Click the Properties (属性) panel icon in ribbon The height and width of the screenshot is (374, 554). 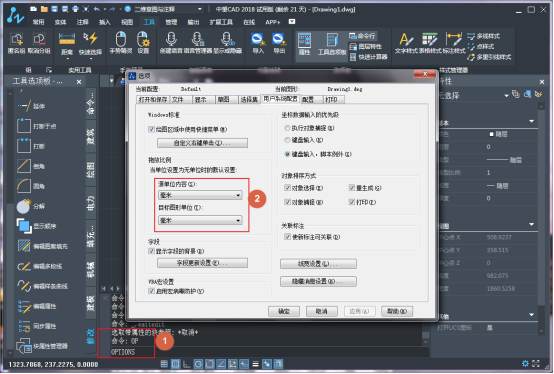click(304, 40)
